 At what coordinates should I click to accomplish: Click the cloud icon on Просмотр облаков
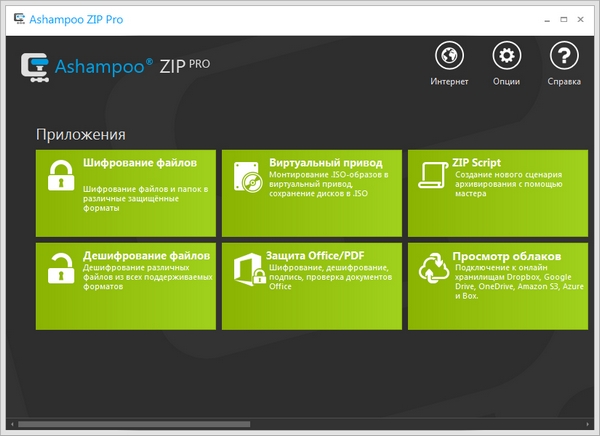point(433,270)
